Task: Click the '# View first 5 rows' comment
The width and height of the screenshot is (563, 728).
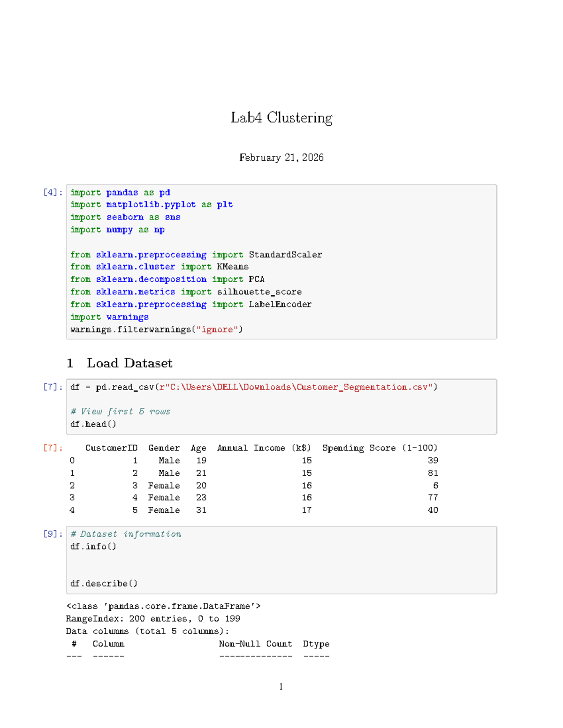Action: coord(120,412)
